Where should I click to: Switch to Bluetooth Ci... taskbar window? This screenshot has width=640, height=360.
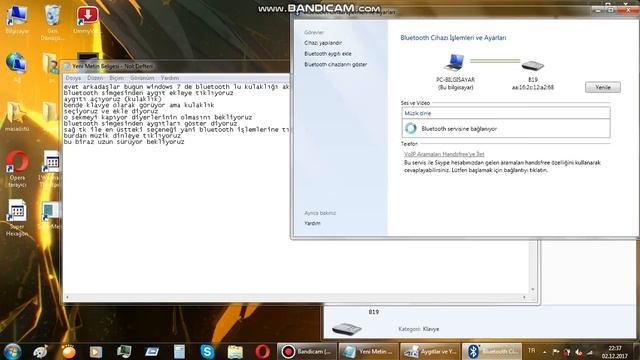click(x=492, y=351)
